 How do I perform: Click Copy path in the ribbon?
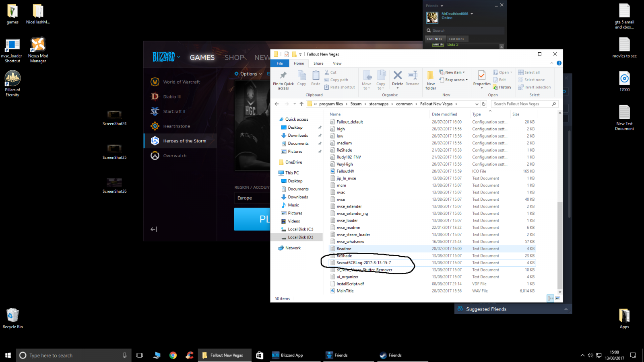click(336, 80)
